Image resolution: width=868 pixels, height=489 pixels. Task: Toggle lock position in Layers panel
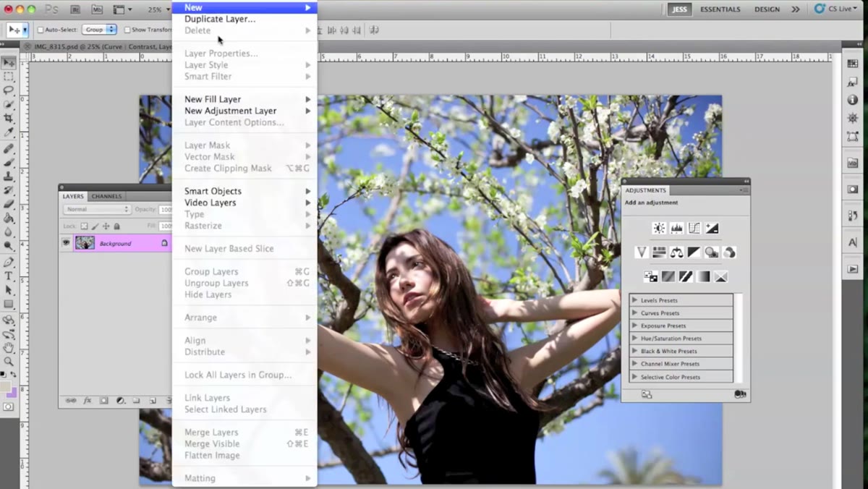pos(106,226)
